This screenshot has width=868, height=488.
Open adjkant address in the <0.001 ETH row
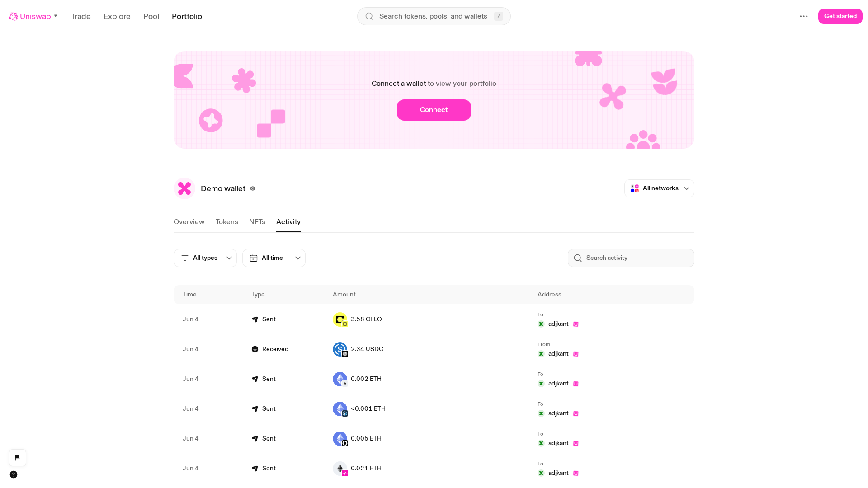[558, 413]
